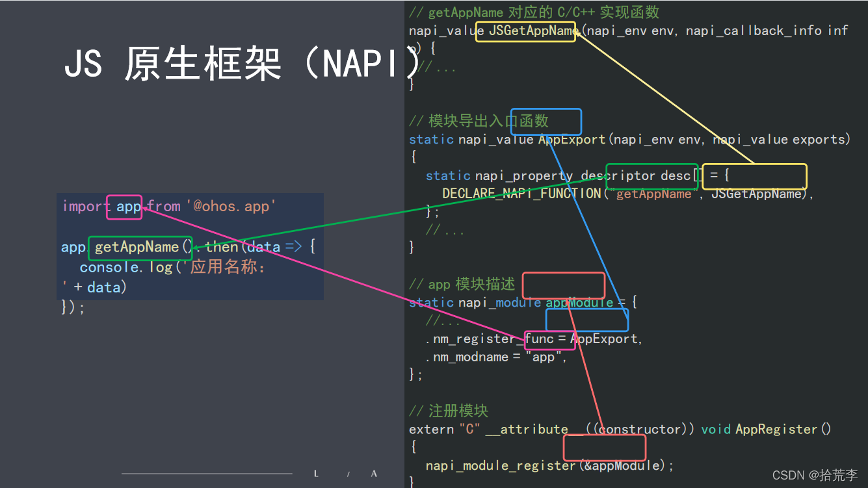This screenshot has width=868, height=488.
Task: Select the yellow "= {" highlight box
Action: pos(754,176)
